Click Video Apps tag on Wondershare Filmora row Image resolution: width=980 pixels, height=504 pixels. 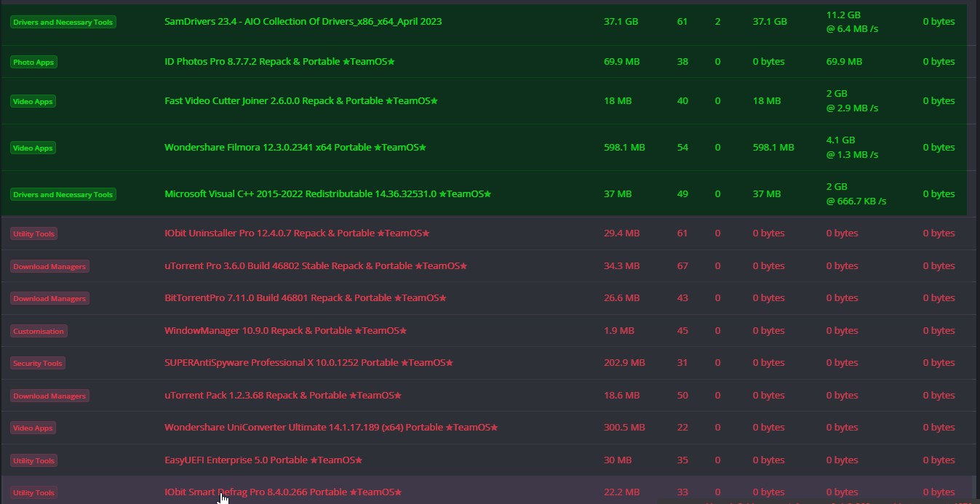33,148
